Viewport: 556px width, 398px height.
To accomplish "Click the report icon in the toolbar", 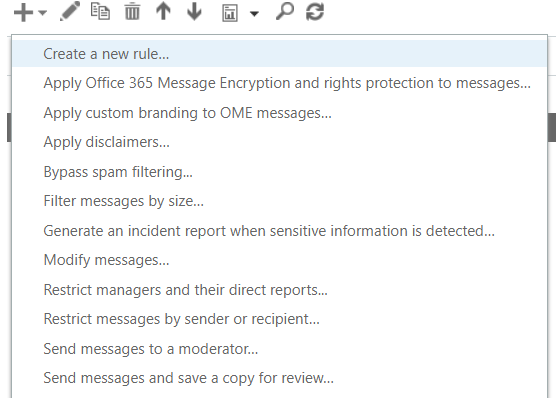I will pyautogui.click(x=230, y=13).
